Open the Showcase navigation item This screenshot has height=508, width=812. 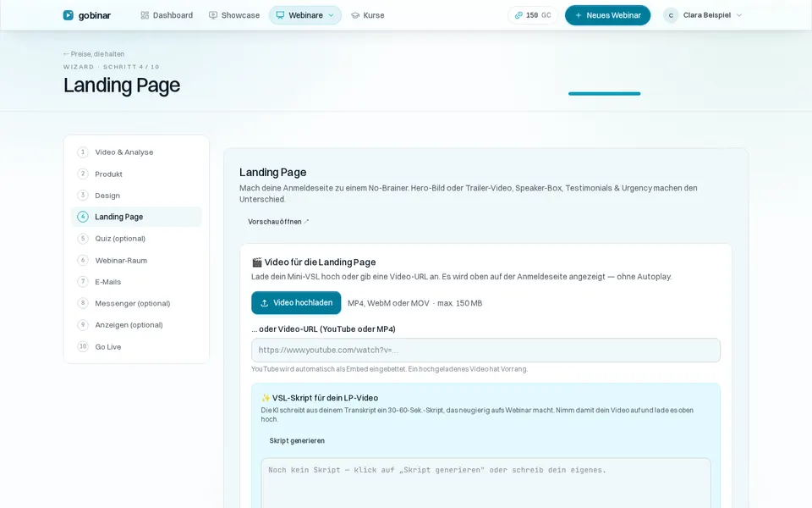[234, 15]
